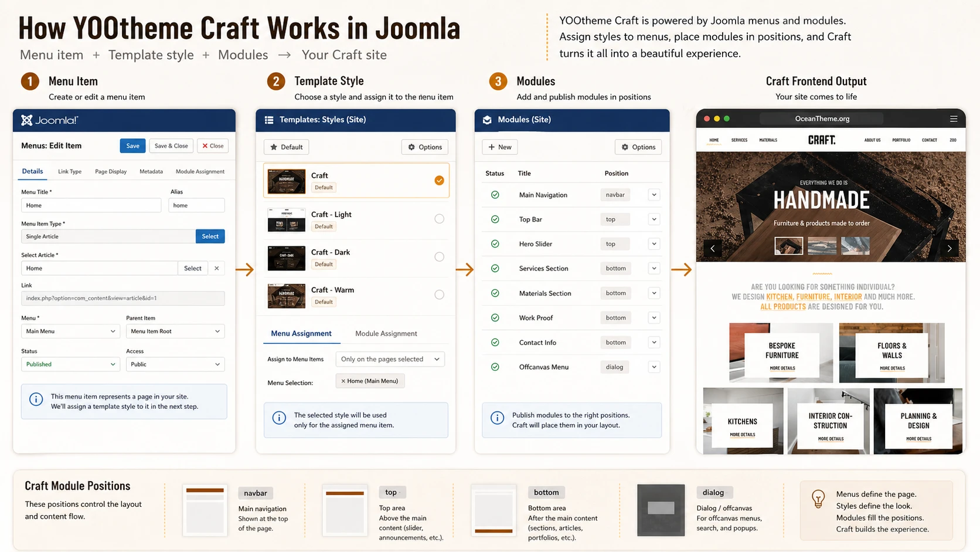980x552 pixels.
Task: Click the Select button for Select Article
Action: click(193, 268)
